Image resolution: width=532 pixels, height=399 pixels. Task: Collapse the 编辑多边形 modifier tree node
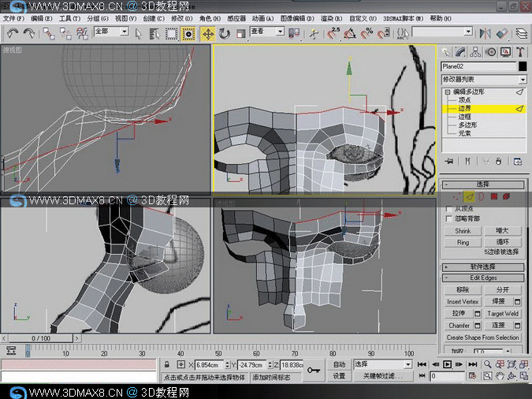point(448,91)
